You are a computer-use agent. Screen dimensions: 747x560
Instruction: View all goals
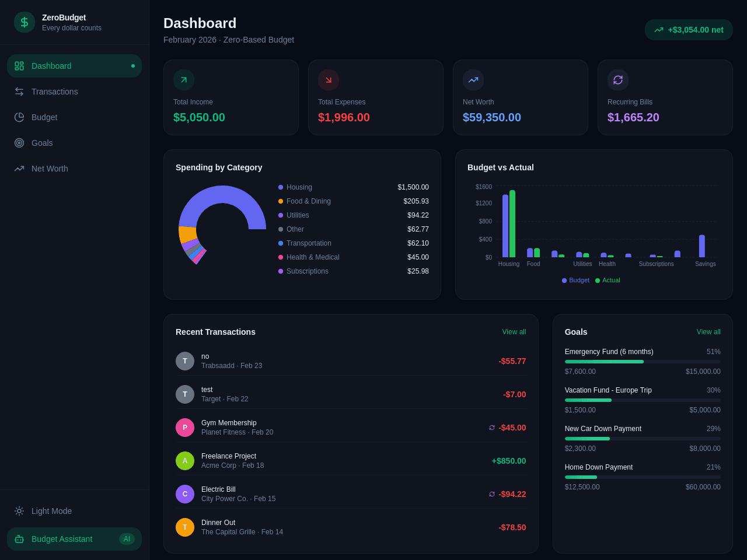pos(708,332)
